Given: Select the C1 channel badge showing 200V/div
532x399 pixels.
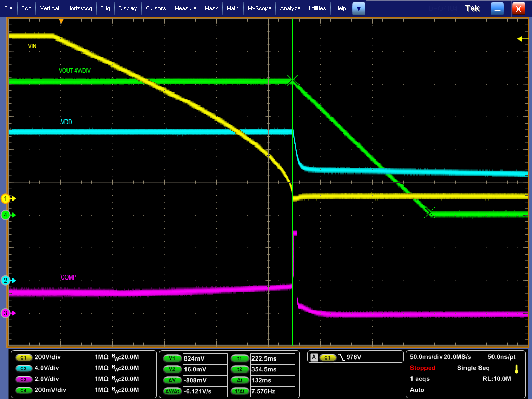Looking at the screenshot, I should point(23,358).
